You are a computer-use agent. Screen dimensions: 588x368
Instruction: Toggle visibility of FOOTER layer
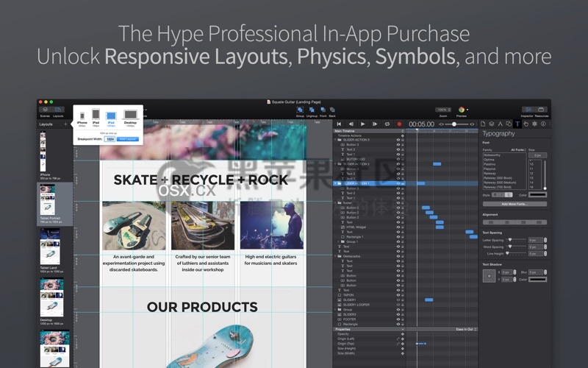pyautogui.click(x=398, y=319)
